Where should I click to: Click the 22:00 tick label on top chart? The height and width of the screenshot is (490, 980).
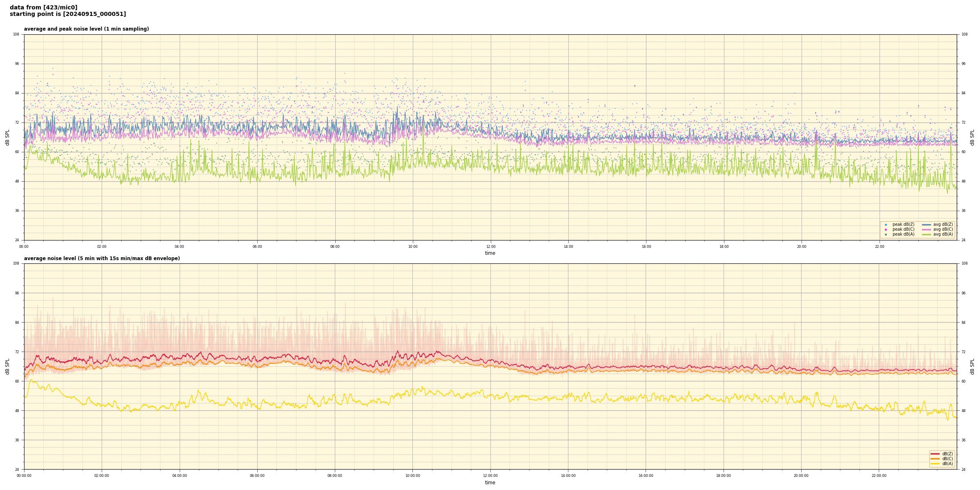pos(879,247)
